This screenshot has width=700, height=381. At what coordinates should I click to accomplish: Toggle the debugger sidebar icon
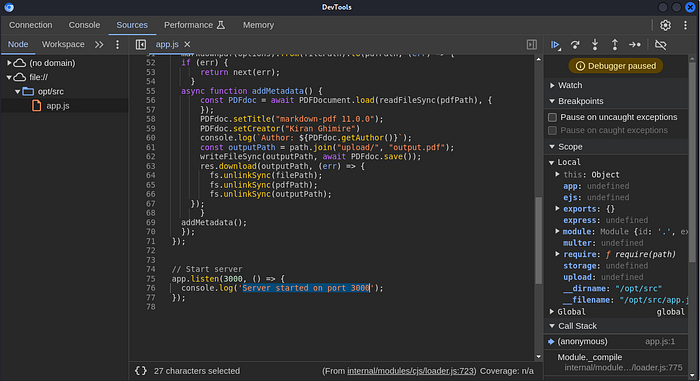click(532, 44)
